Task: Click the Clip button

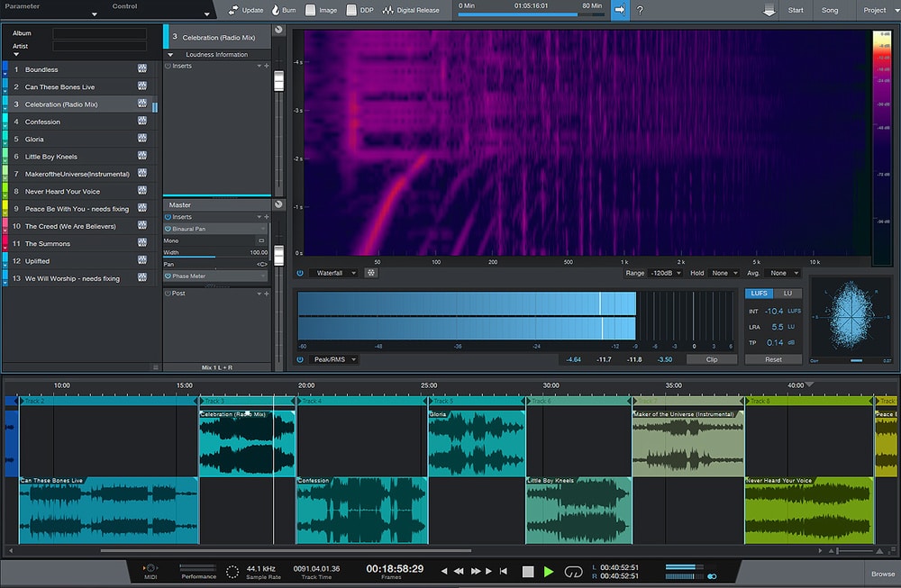Action: pyautogui.click(x=712, y=359)
